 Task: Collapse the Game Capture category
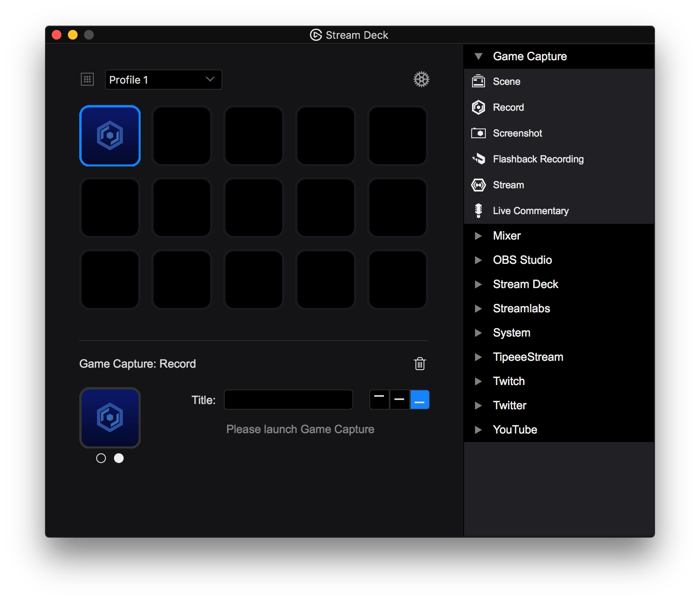pos(479,56)
